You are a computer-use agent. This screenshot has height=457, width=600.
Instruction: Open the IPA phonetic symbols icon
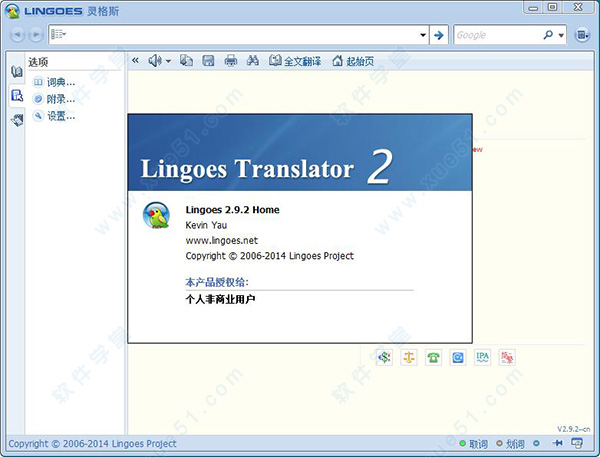tap(483, 357)
